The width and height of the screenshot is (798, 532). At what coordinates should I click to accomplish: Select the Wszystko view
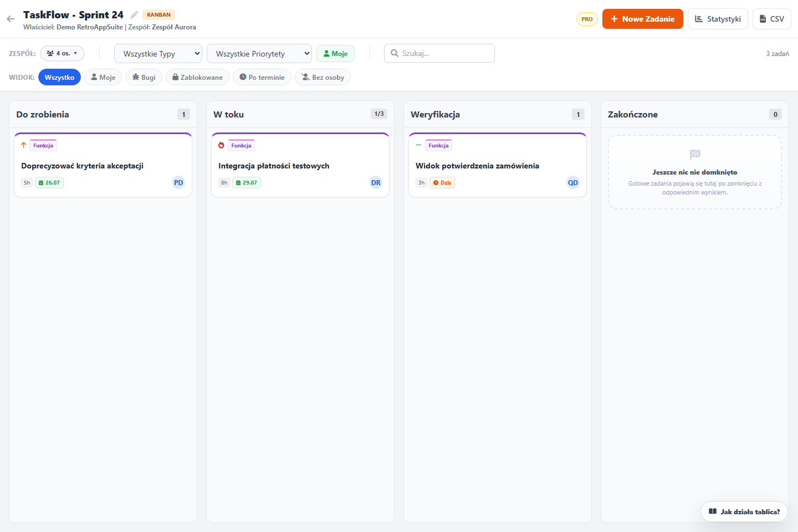click(x=59, y=77)
